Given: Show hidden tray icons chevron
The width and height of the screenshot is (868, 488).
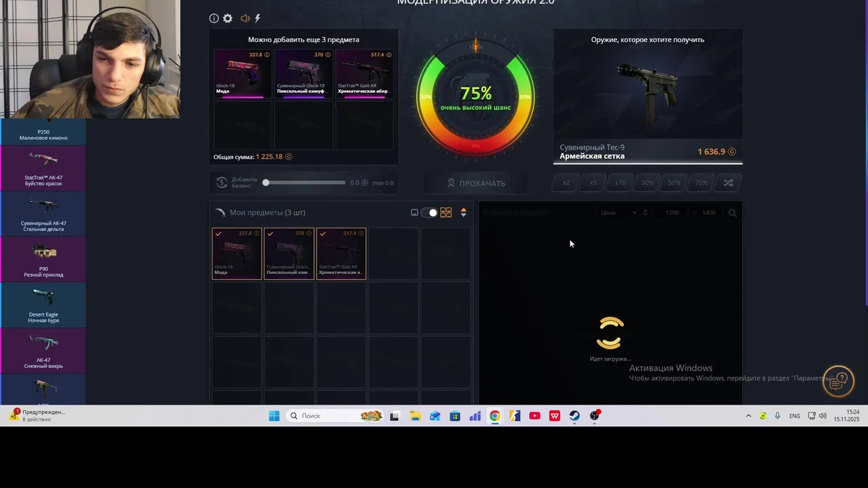Looking at the screenshot, I should pos(749,415).
